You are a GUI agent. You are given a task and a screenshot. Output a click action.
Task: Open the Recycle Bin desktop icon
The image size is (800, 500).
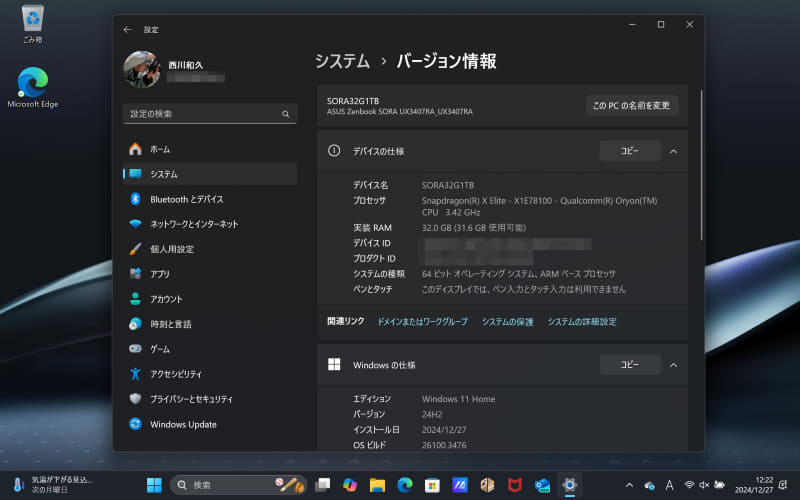(33, 24)
